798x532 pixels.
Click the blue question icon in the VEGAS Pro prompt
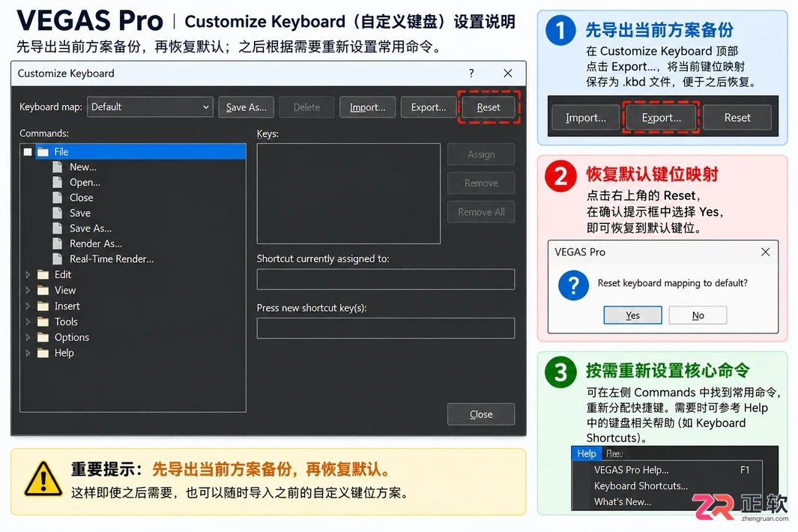click(573, 285)
